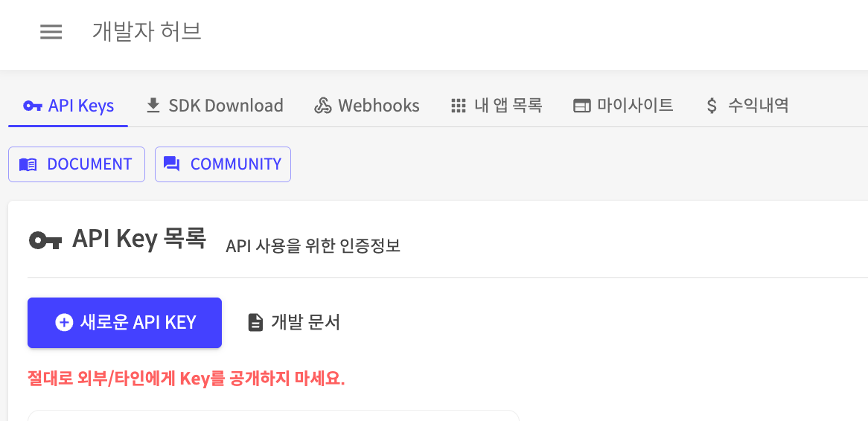Switch to the SDK Download tab
Viewport: 868px width, 421px height.
click(215, 105)
